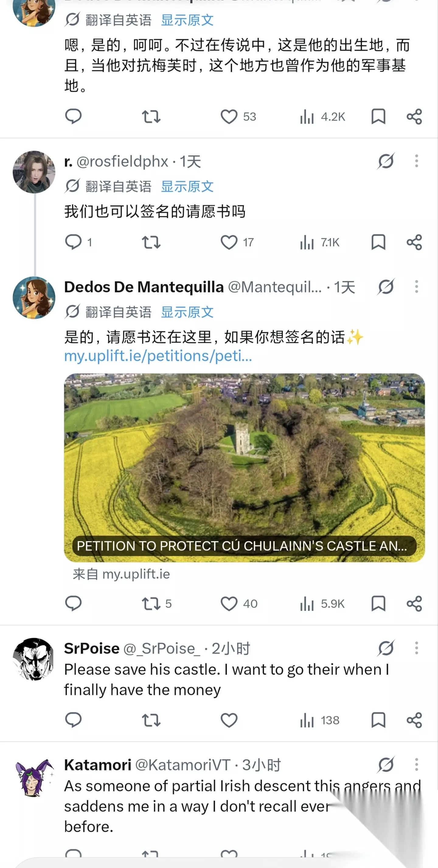Open the my.uplift.ie petitions link

(158, 356)
